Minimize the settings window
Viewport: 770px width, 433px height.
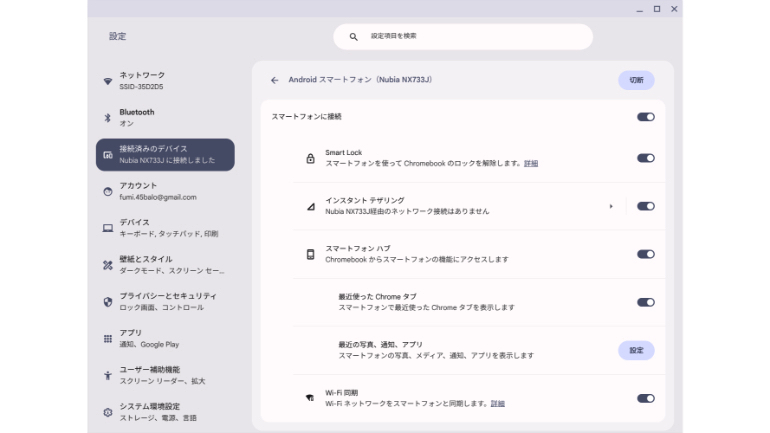tap(639, 9)
